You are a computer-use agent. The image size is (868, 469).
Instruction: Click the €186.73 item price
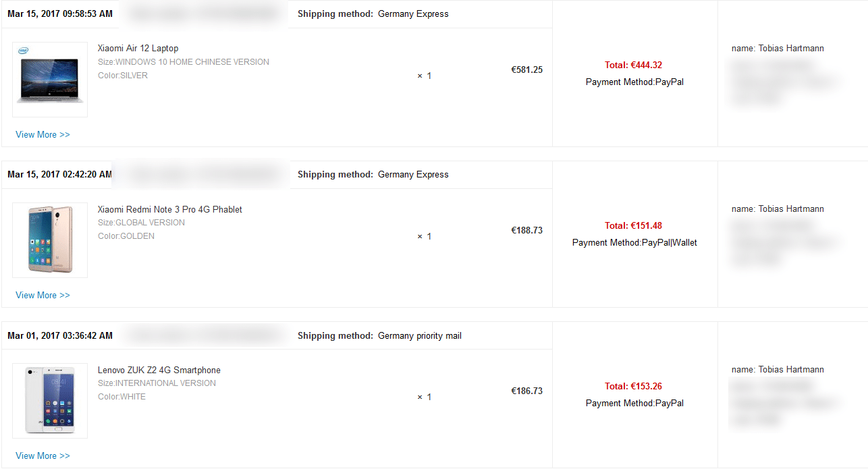click(527, 391)
